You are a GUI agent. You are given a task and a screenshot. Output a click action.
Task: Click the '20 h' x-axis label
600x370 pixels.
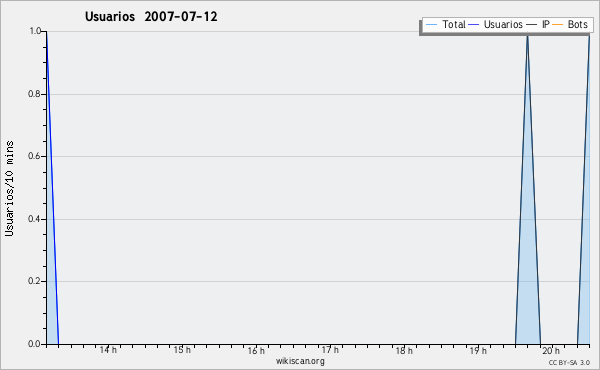click(551, 350)
